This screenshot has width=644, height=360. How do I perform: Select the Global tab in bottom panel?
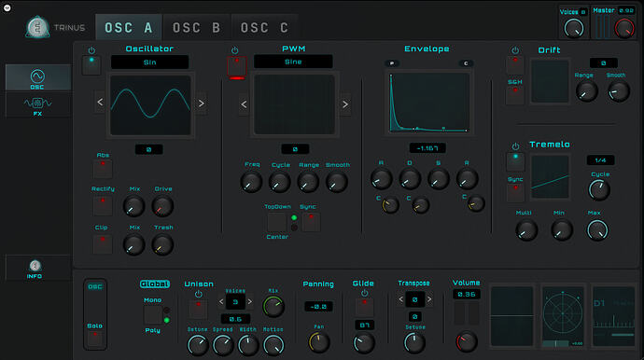(155, 284)
